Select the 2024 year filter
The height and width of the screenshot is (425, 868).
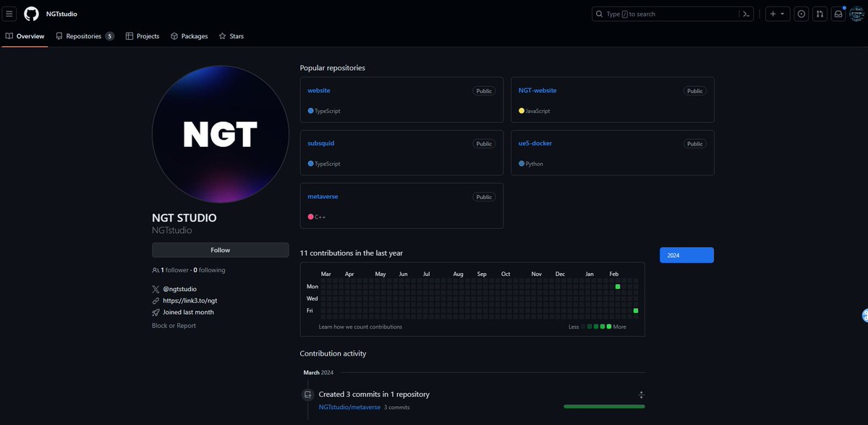pos(686,256)
